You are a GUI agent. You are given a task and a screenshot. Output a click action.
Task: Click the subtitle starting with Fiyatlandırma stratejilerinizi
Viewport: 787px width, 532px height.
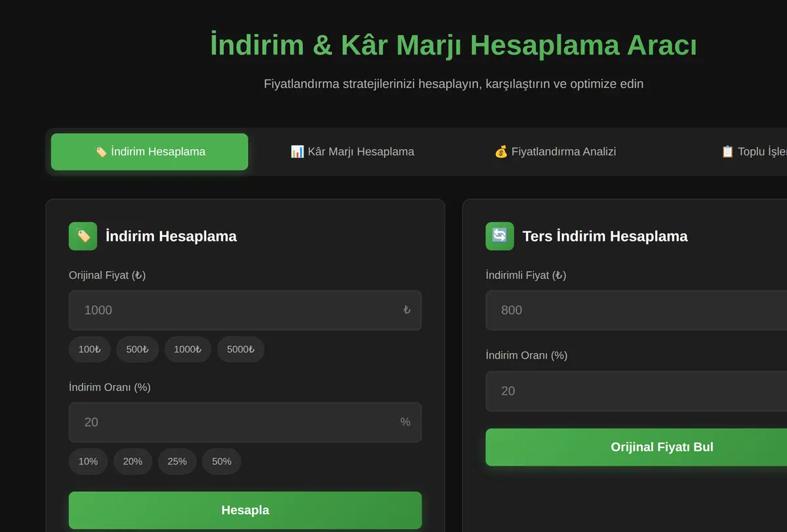454,84
